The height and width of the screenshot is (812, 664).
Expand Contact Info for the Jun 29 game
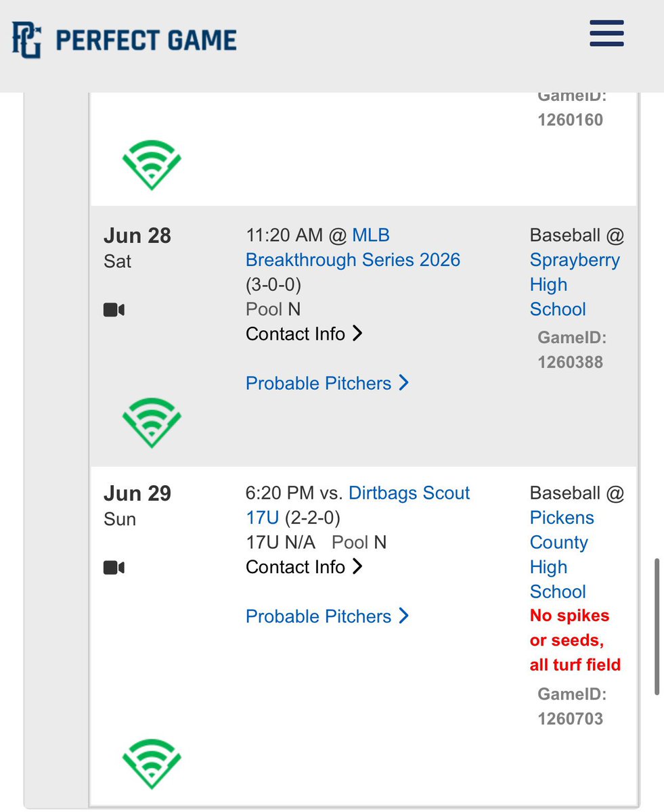[304, 566]
